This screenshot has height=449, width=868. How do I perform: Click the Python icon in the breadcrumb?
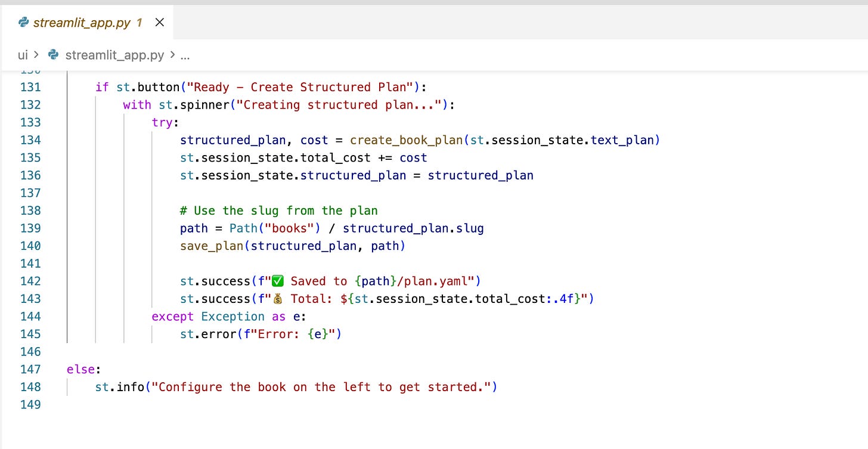pyautogui.click(x=53, y=55)
